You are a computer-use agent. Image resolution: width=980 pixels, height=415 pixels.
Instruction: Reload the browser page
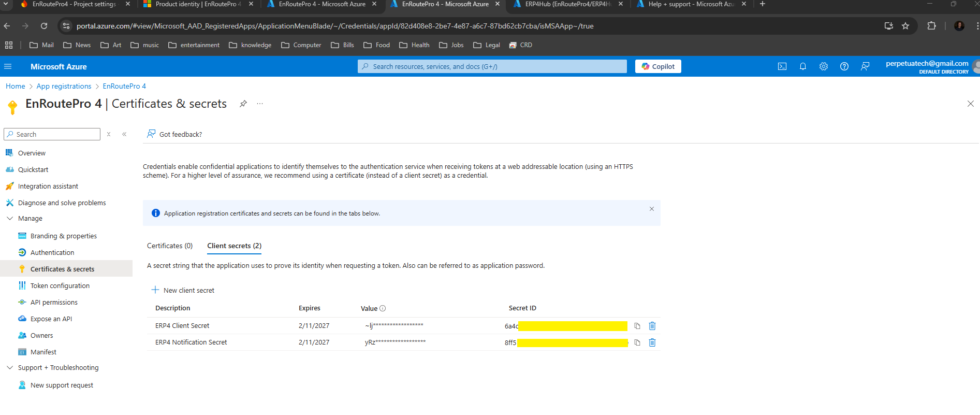pyautogui.click(x=44, y=26)
